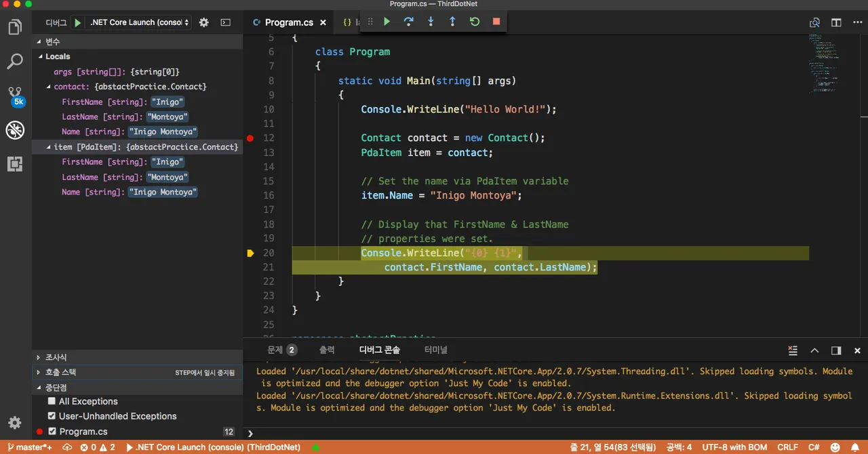868x454 pixels.
Task: Stop the debug session
Action: [x=496, y=22]
